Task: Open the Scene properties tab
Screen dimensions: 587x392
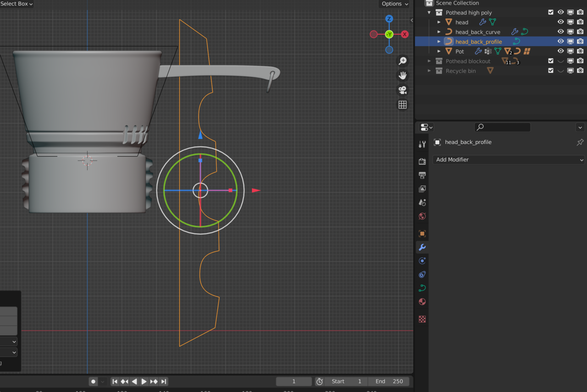Action: click(x=422, y=202)
